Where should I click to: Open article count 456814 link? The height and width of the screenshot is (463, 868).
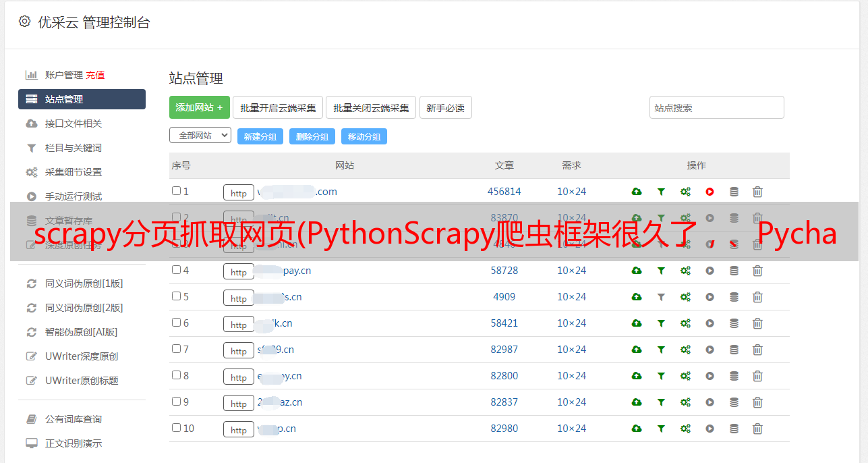pyautogui.click(x=504, y=192)
